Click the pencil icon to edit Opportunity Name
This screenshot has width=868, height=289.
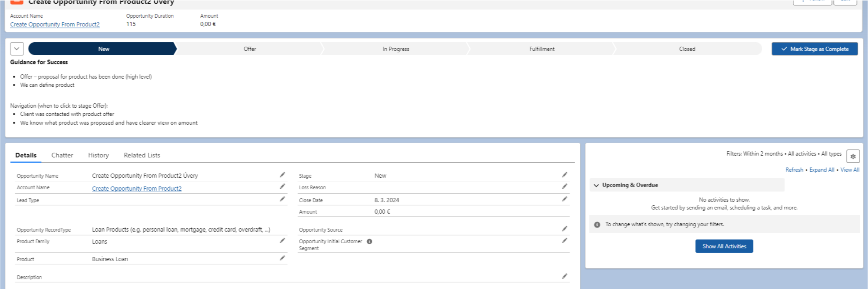[x=282, y=175]
